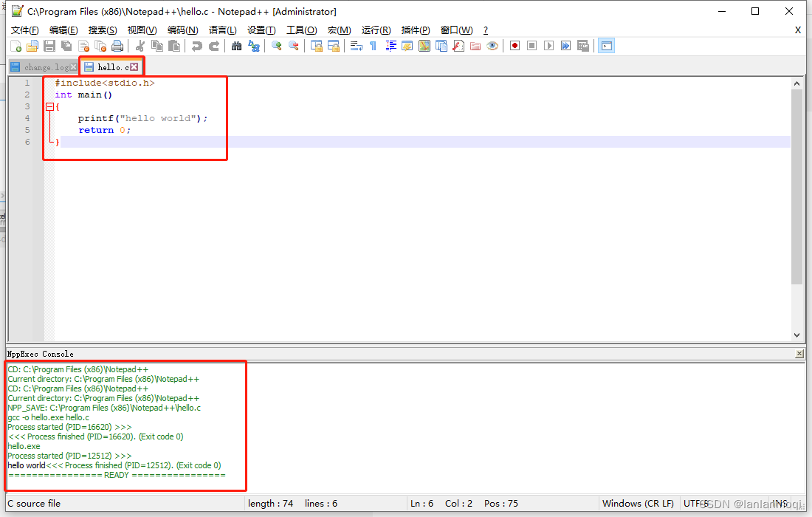Screen dimensions: 812x517
Task: Open the Document List panel icon
Action: 441,46
